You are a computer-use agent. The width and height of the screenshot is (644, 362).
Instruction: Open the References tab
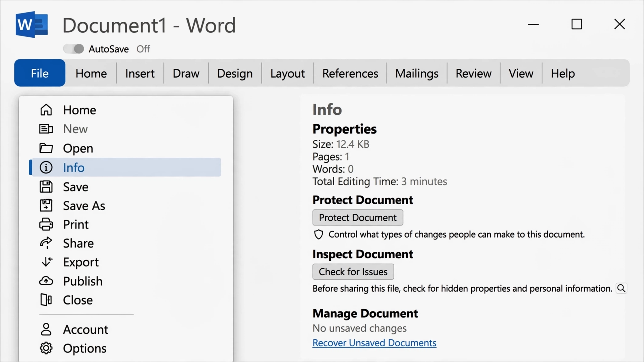(350, 73)
